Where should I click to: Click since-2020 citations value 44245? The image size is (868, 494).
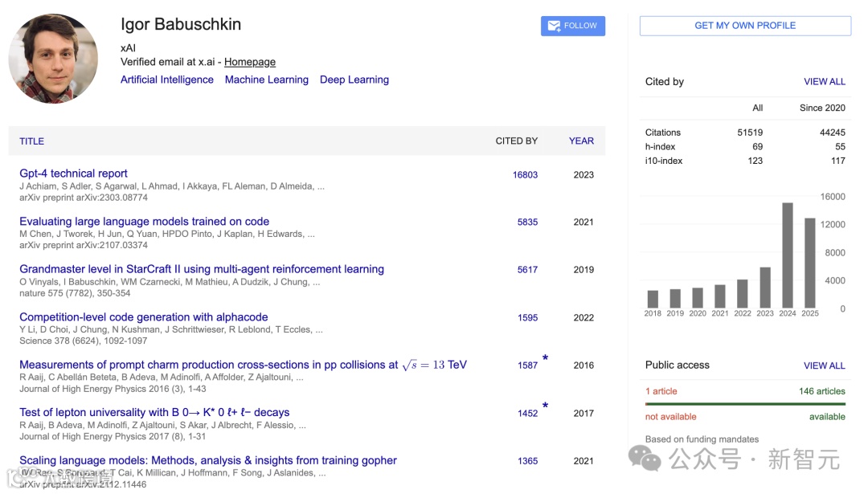click(x=832, y=133)
